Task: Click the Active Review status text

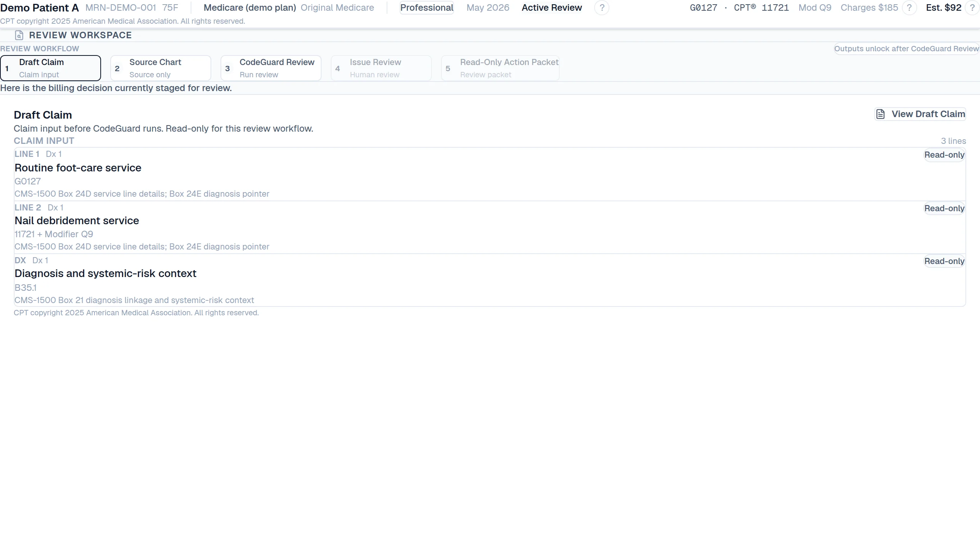Action: (552, 8)
